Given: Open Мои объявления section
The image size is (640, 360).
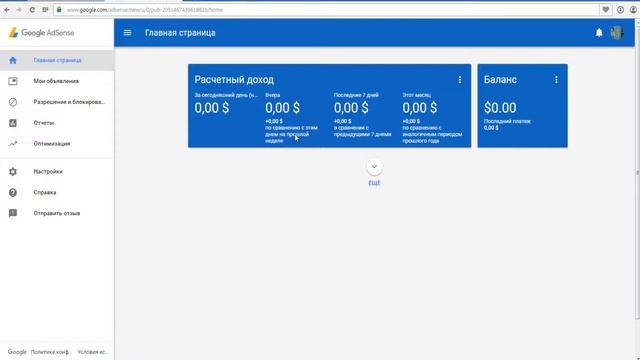Looking at the screenshot, I should (57, 81).
